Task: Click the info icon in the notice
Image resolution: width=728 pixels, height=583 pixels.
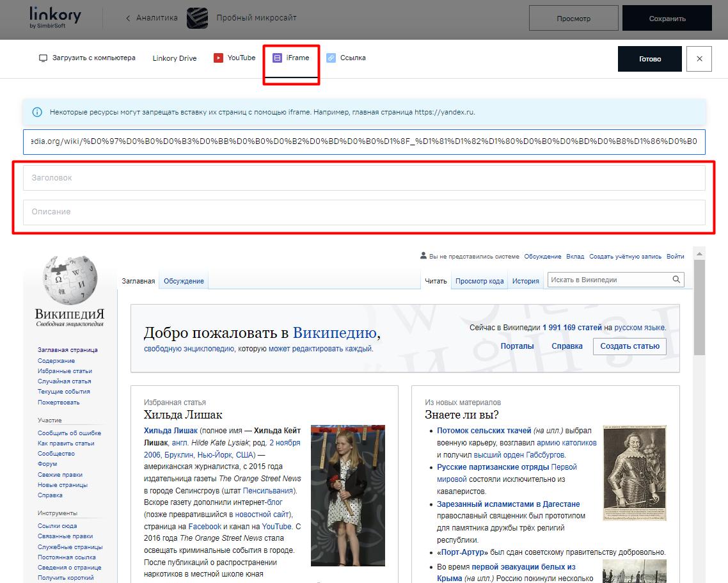Action: [37, 112]
